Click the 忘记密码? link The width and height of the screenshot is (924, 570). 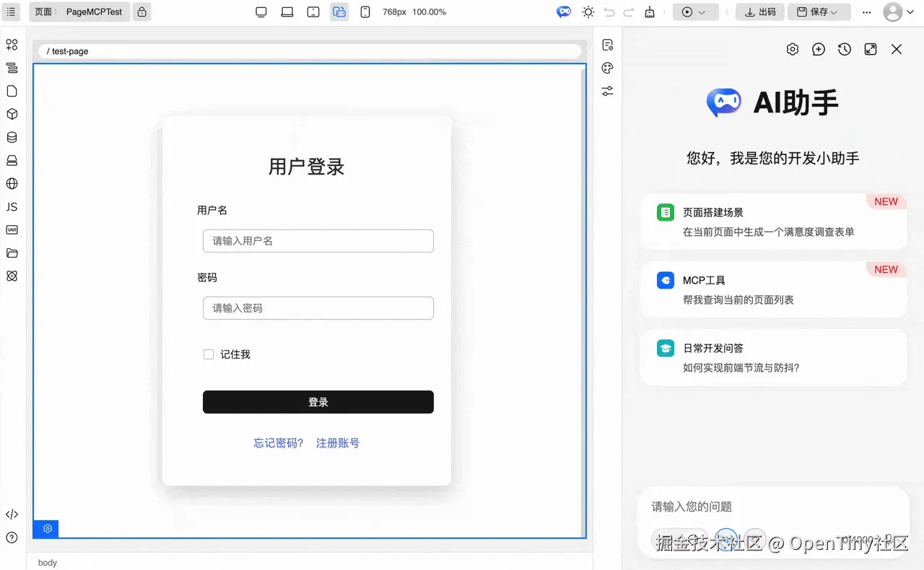[279, 443]
